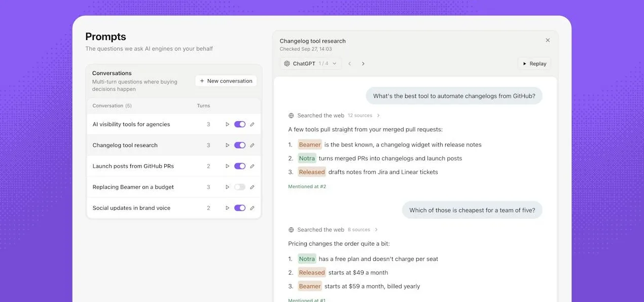Run the Launch posts from GitHub PRs conversation

point(227,166)
